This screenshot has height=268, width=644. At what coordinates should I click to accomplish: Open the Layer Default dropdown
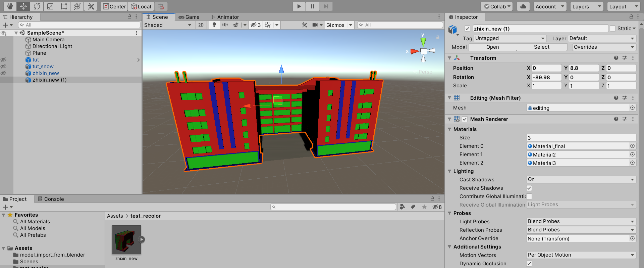tap(602, 38)
